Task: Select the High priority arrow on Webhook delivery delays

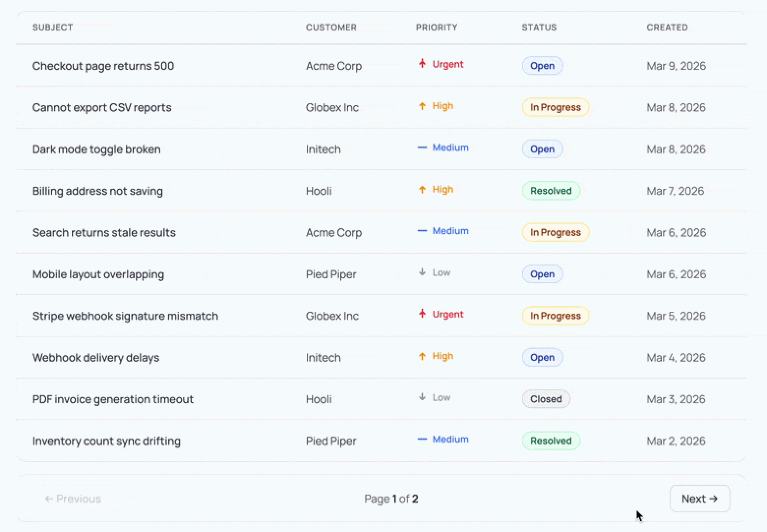Action: coord(422,356)
